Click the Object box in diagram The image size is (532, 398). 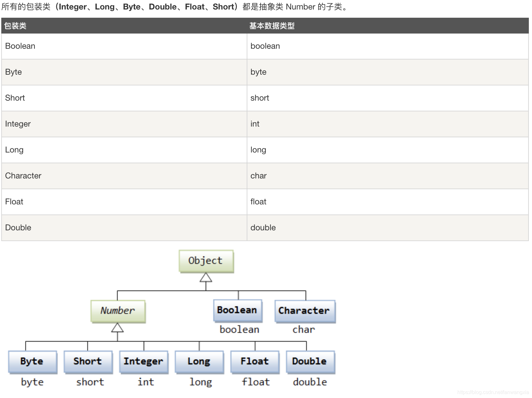click(206, 261)
